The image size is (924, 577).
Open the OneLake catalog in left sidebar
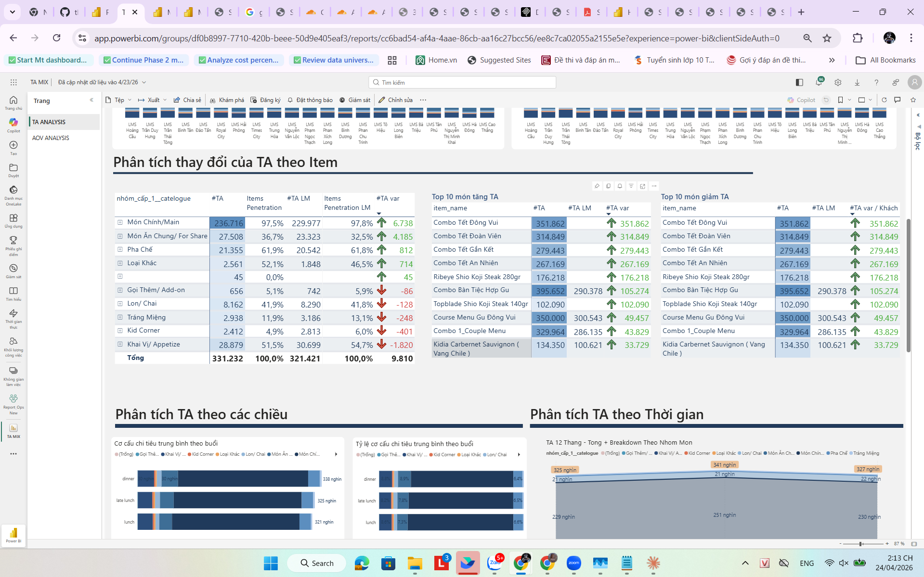click(x=13, y=193)
